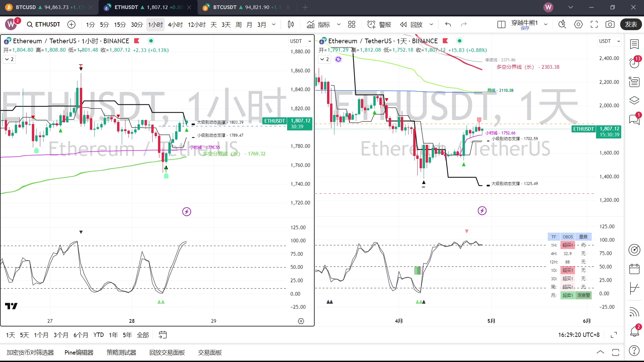Open the object tree layers icon
The image size is (644, 362).
634,100
